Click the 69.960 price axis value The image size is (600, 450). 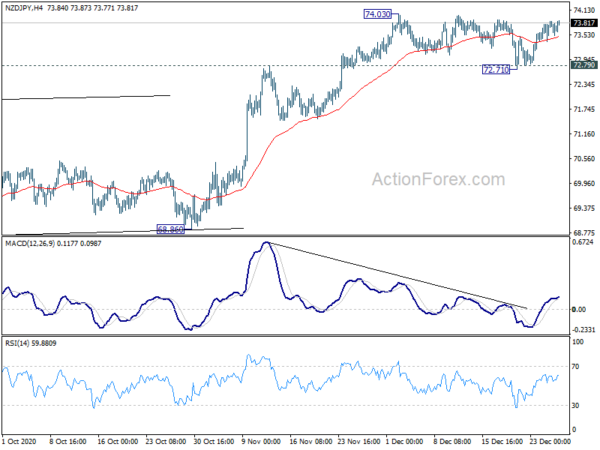[x=584, y=184]
